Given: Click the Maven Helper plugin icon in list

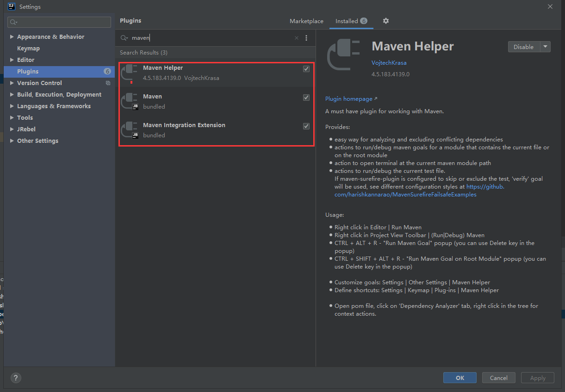Looking at the screenshot, I should (x=129, y=73).
